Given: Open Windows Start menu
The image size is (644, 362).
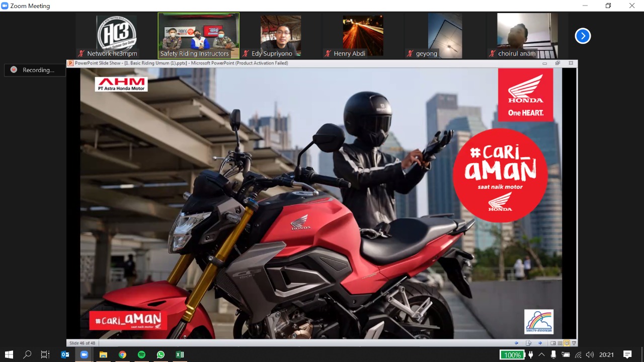Looking at the screenshot, I should (9, 354).
